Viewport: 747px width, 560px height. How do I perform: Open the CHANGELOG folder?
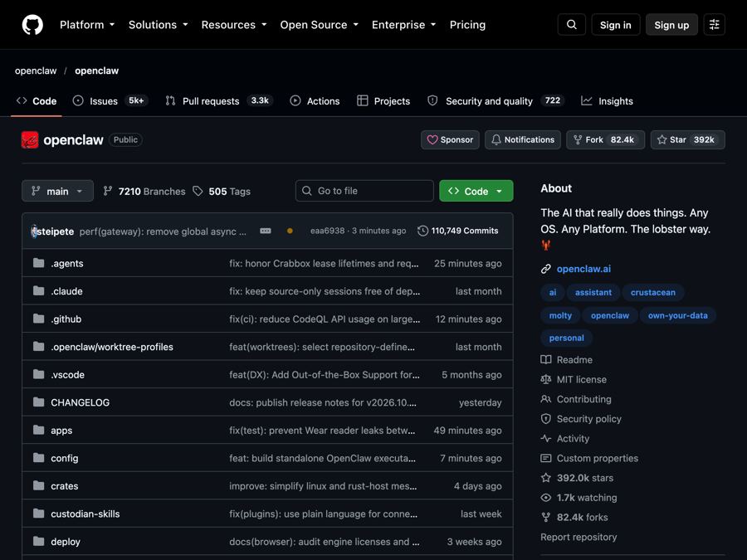pyautogui.click(x=80, y=402)
